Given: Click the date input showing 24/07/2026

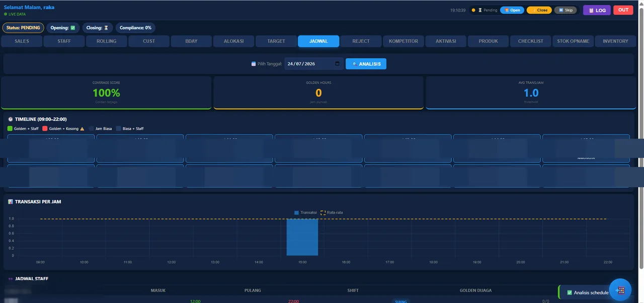Looking at the screenshot, I should (x=314, y=64).
